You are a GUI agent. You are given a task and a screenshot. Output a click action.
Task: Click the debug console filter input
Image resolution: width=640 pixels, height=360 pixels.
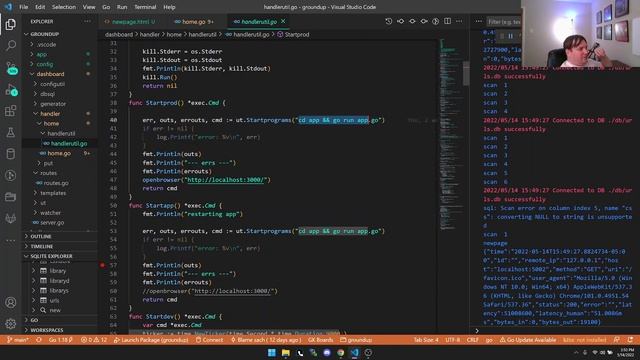click(503, 22)
